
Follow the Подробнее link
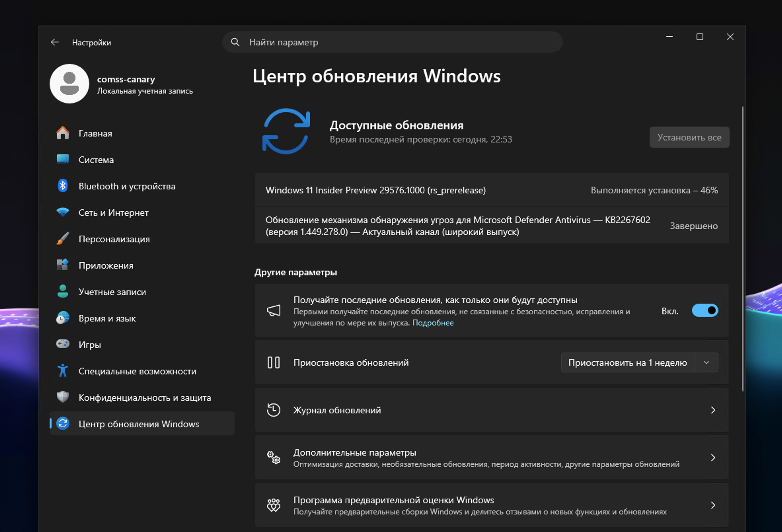433,323
